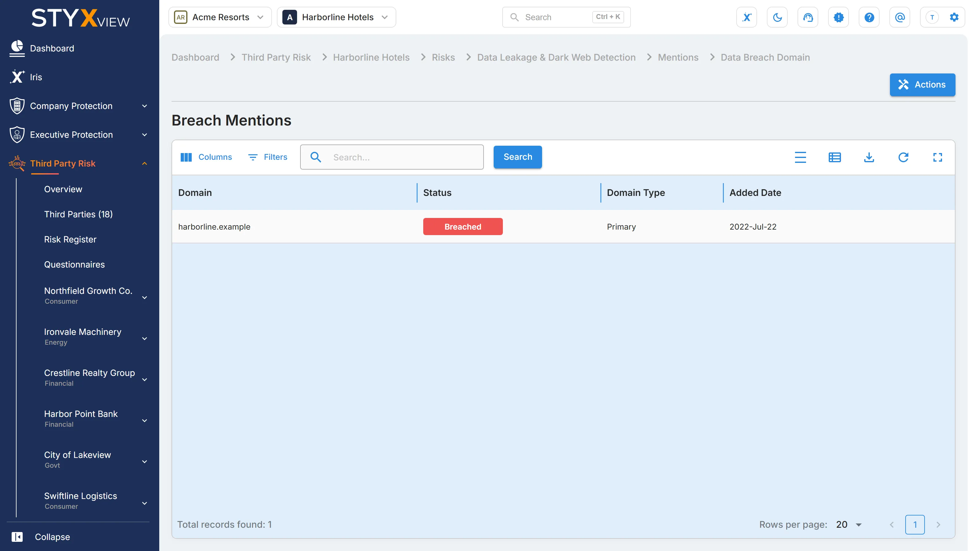Open Rows per page dropdown
The width and height of the screenshot is (980, 551).
(x=850, y=524)
